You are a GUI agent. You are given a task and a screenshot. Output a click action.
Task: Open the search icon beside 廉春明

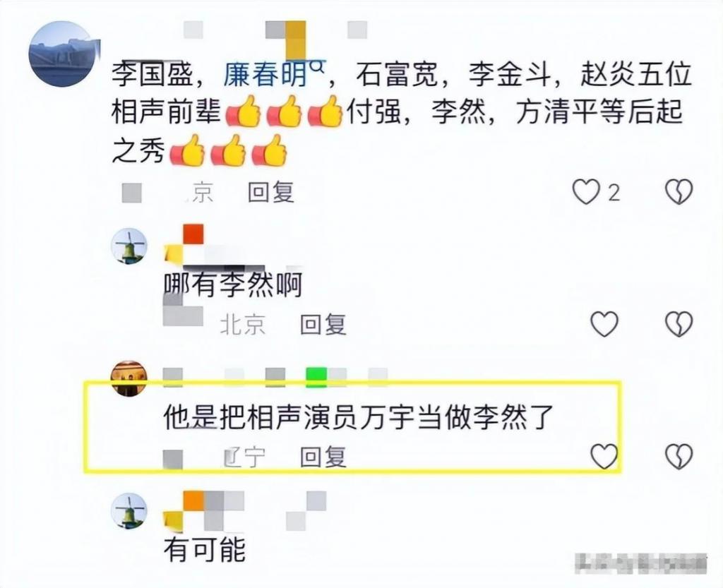coord(317,68)
